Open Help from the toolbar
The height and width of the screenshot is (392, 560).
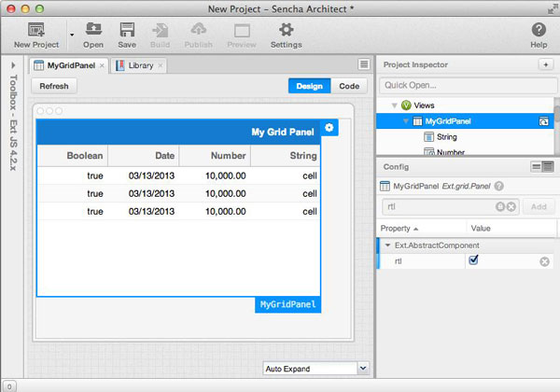(539, 31)
